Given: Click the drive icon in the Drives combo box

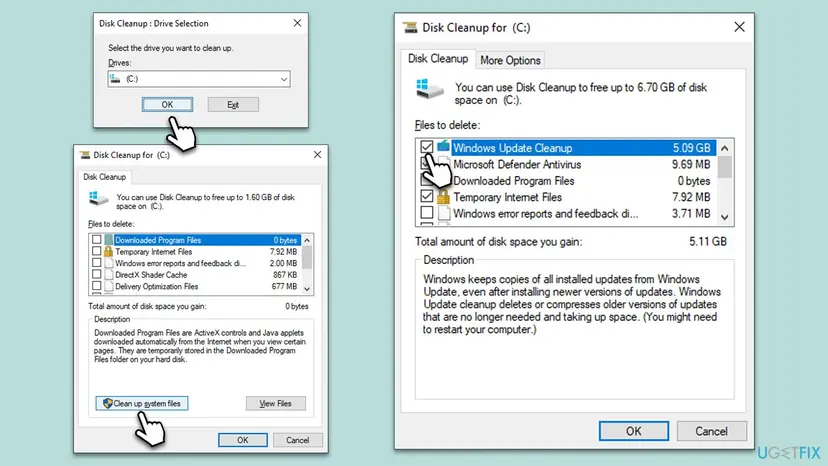Looking at the screenshot, I should [x=115, y=79].
